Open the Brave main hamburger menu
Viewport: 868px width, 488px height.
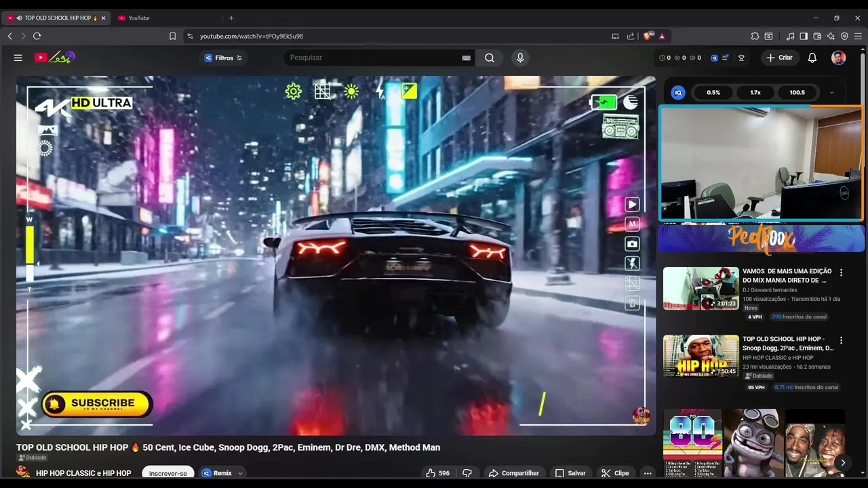pos(858,36)
